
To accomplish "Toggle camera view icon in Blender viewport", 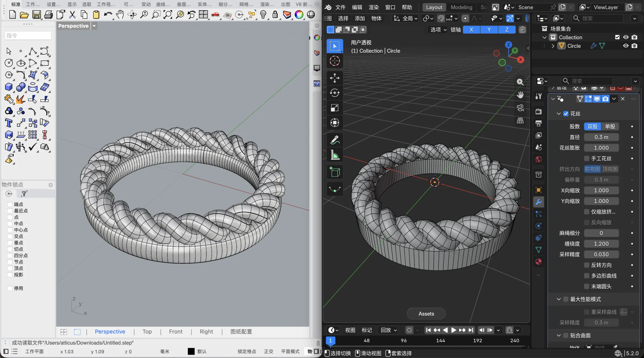I will (x=520, y=108).
